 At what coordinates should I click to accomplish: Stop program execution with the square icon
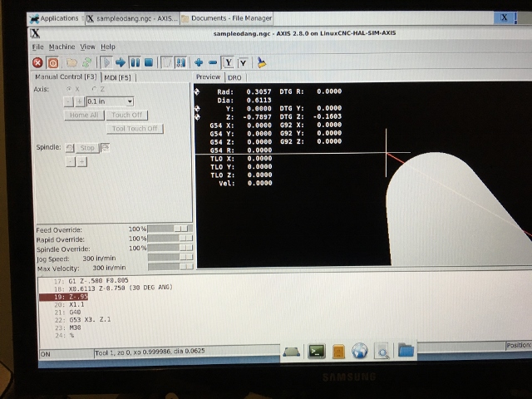pos(149,62)
